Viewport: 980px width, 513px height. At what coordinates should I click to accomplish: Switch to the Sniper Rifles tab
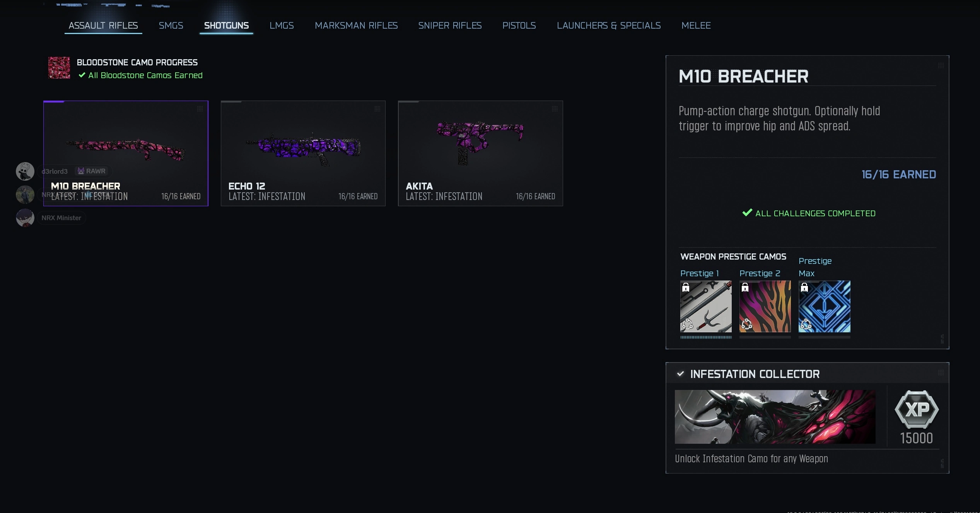click(x=450, y=26)
